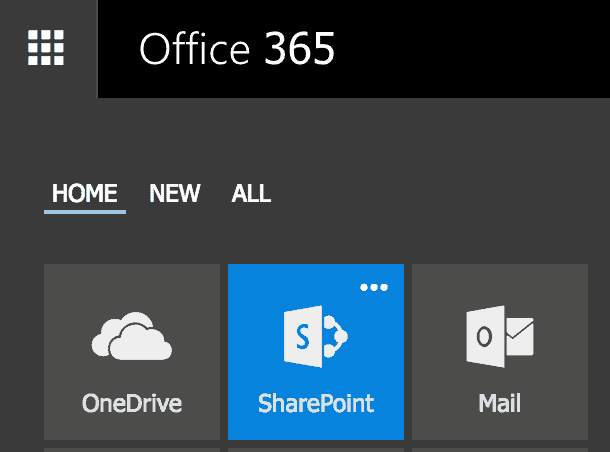Launch SharePoint from its tile icon
The height and width of the screenshot is (452, 610).
coord(316,336)
